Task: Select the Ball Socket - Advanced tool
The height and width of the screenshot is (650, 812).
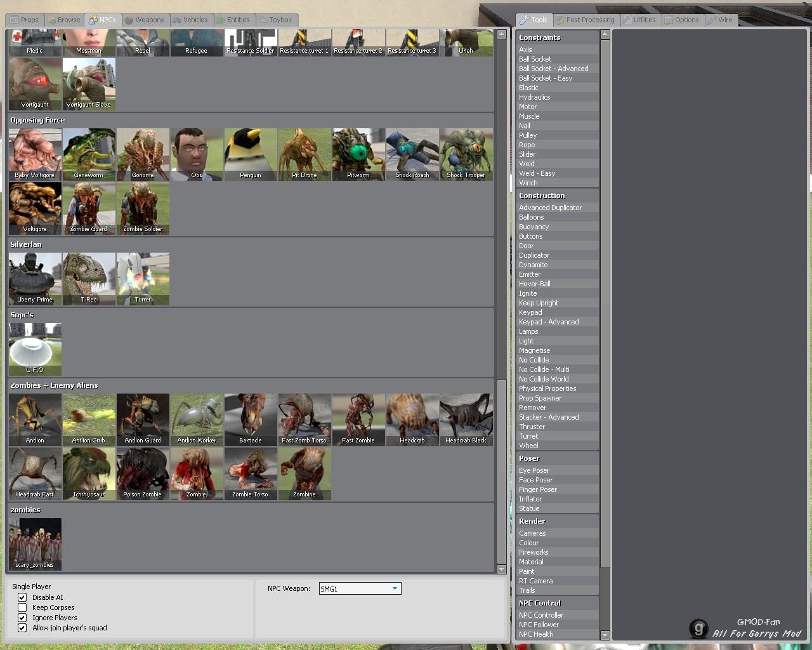Action: (558, 69)
